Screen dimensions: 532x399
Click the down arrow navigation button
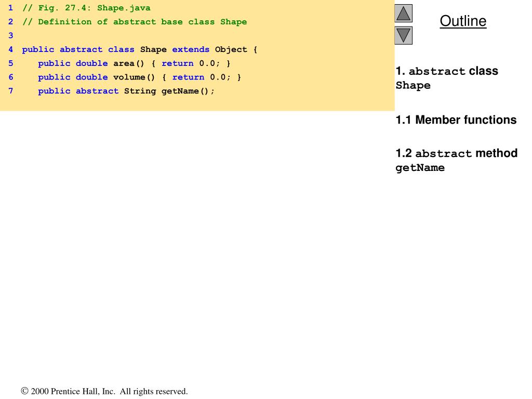pyautogui.click(x=403, y=35)
